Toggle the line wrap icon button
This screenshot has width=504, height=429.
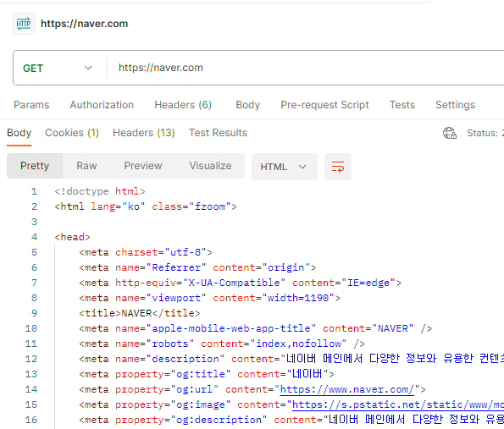[x=338, y=167]
